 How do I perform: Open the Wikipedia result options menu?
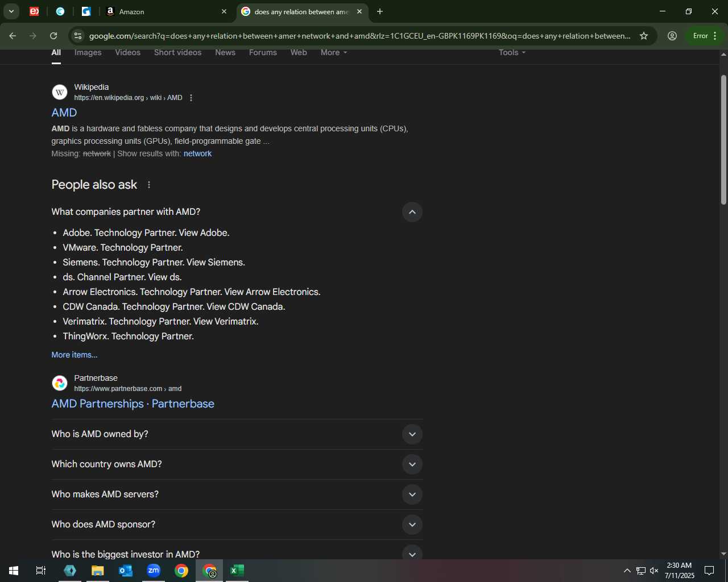pyautogui.click(x=191, y=98)
